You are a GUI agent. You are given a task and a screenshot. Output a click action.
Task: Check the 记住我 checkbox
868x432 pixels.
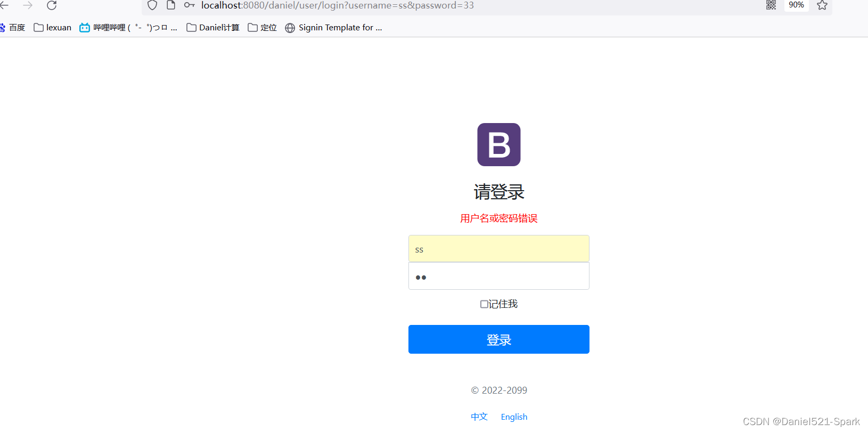click(x=484, y=304)
